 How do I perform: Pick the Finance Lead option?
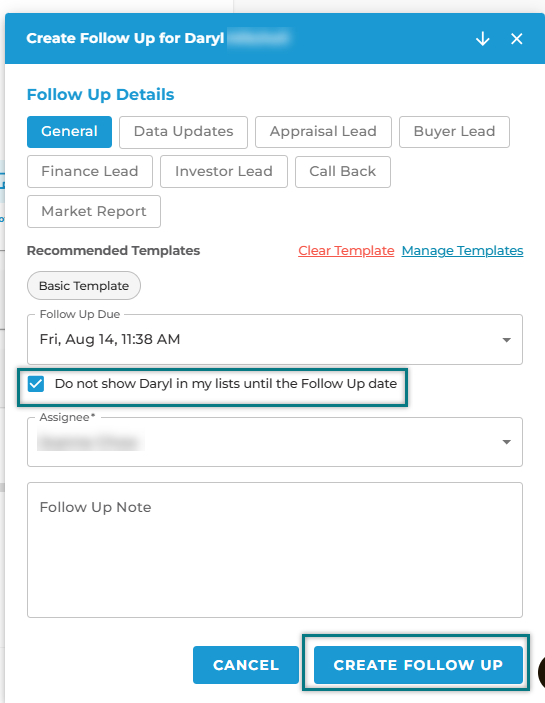point(90,171)
